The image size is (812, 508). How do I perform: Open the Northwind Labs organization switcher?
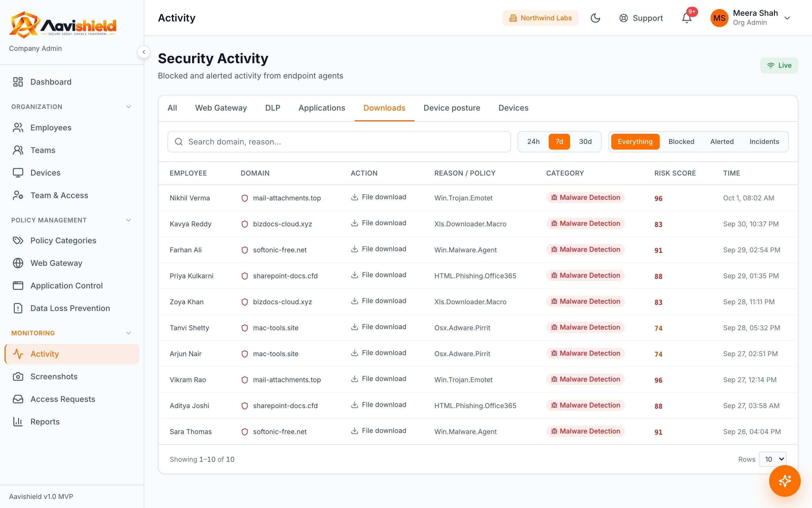(540, 18)
